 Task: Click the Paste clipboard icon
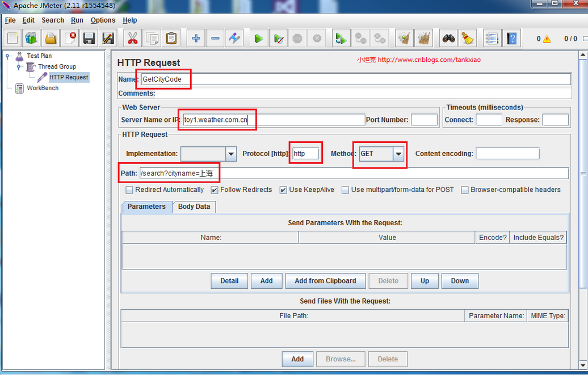point(171,39)
